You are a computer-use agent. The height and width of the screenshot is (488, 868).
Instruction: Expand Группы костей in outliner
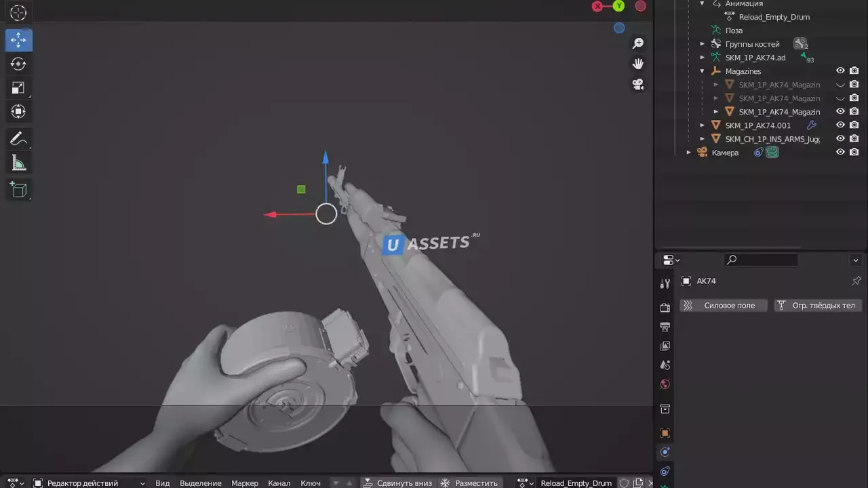(703, 44)
